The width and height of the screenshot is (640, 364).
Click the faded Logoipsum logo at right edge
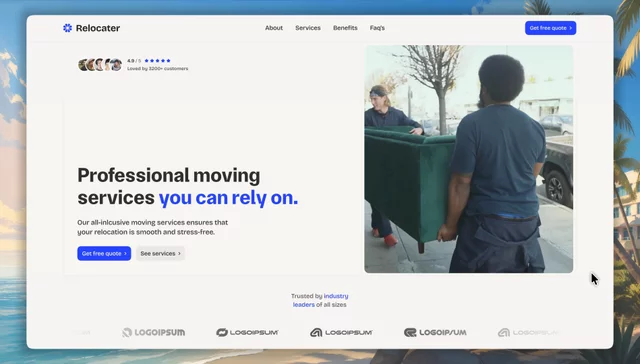pyautogui.click(x=529, y=333)
